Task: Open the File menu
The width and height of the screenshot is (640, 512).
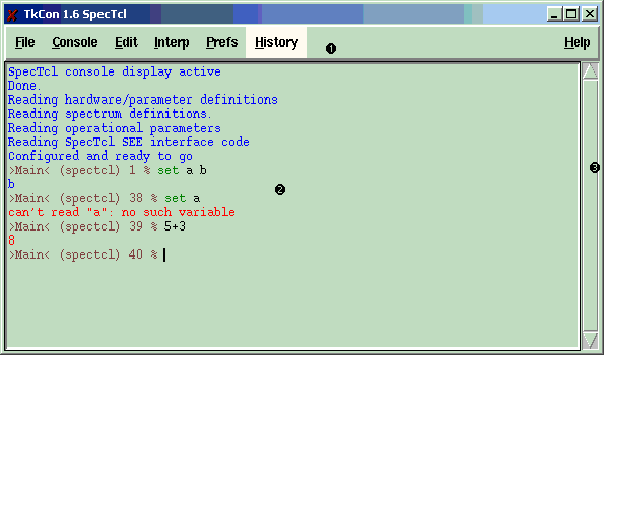Action: pyautogui.click(x=25, y=42)
